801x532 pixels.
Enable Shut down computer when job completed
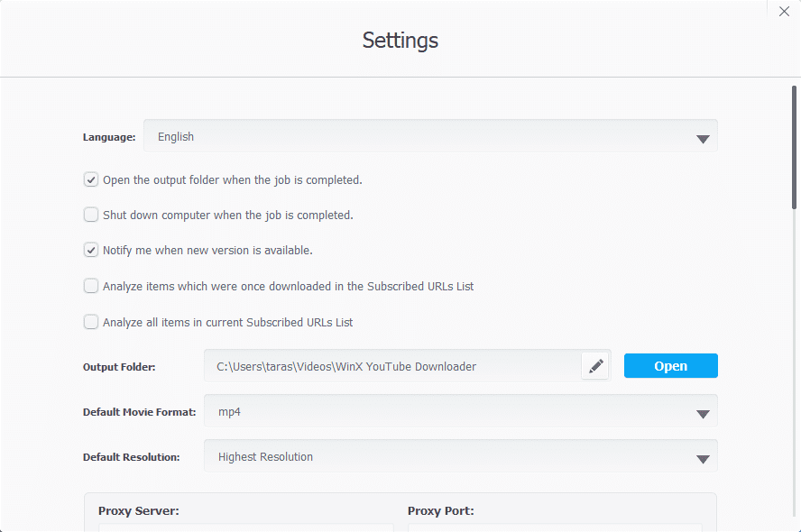point(91,215)
